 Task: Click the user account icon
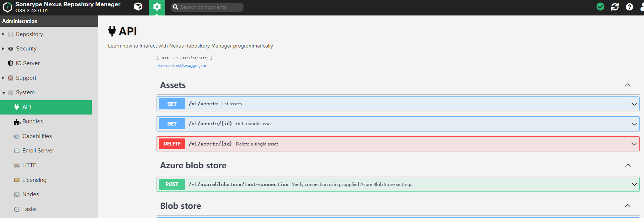642,7
